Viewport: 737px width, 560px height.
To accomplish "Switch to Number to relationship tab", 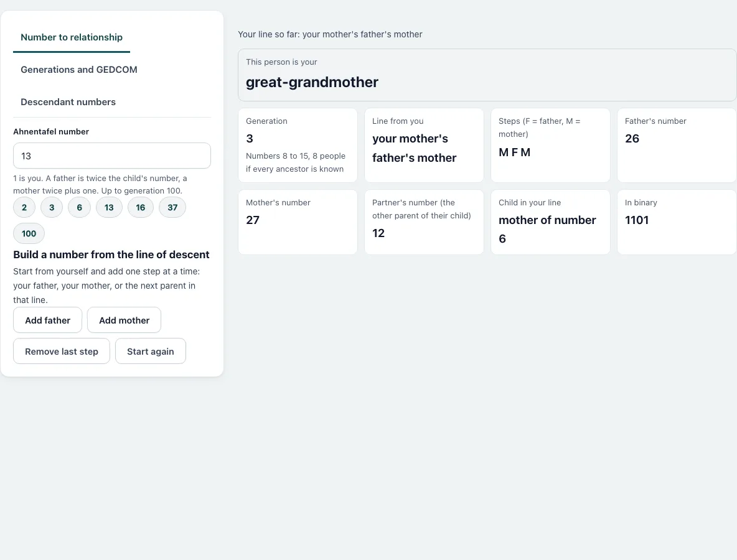I will tap(72, 37).
